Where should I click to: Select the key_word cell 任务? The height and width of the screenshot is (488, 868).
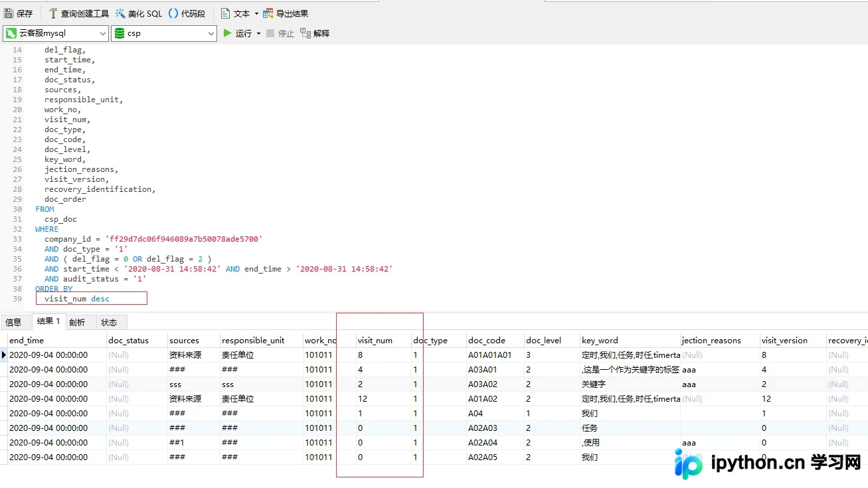click(x=630, y=428)
